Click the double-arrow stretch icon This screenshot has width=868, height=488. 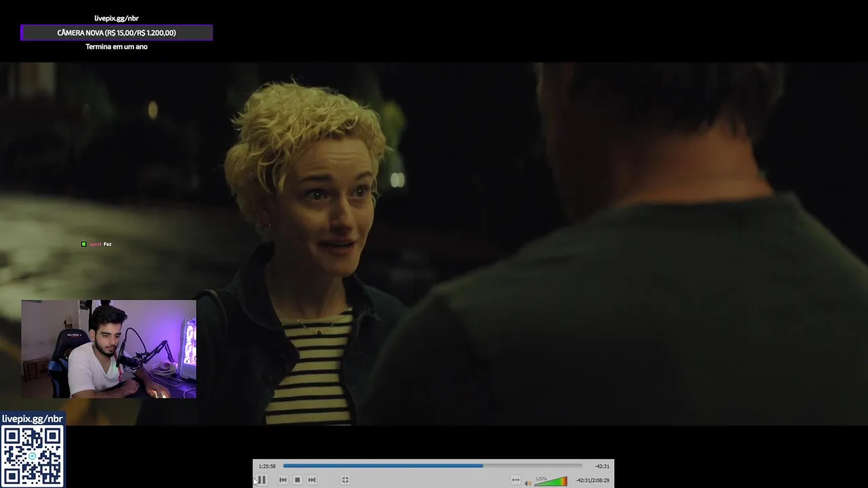coord(515,480)
